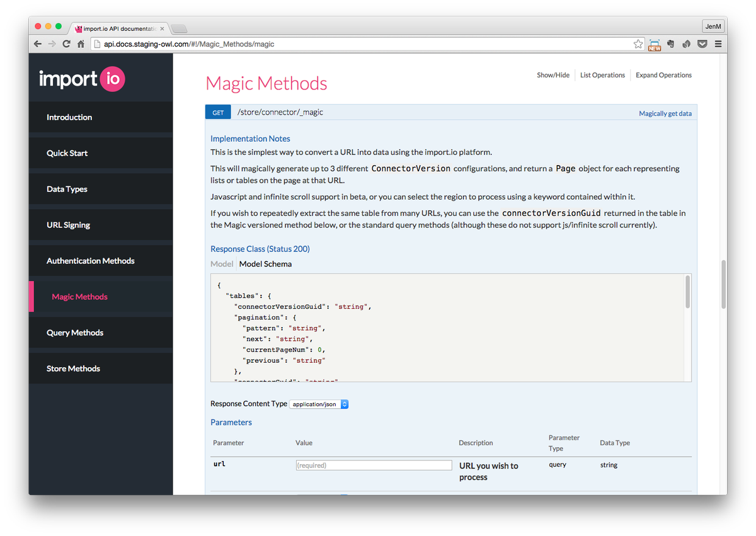Click the leaf extension icon
This screenshot has height=536, width=756.
(686, 44)
